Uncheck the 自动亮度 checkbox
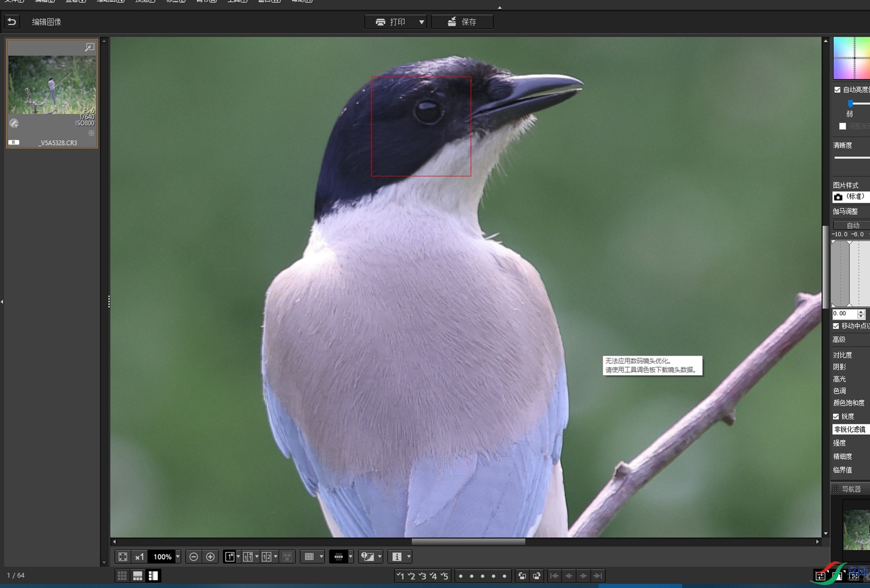This screenshot has height=588, width=870. pos(838,90)
